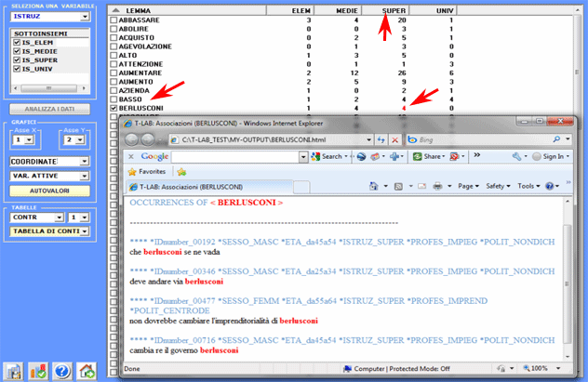The image size is (588, 382).
Task: Open the Google search box dropdown arrow
Action: [303, 156]
